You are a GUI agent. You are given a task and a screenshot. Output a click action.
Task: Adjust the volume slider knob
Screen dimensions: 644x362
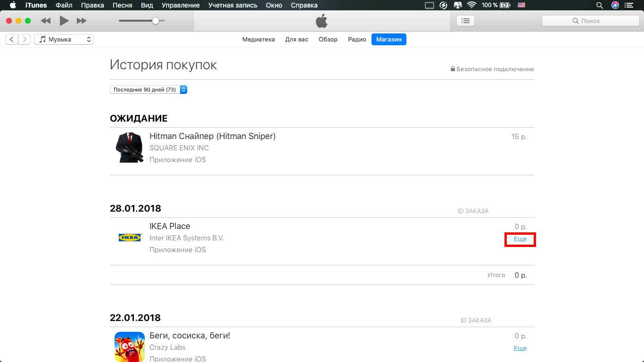tap(156, 21)
